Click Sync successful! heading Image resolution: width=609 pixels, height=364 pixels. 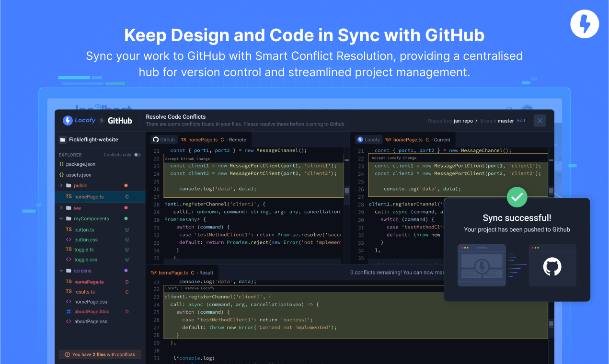(x=517, y=218)
